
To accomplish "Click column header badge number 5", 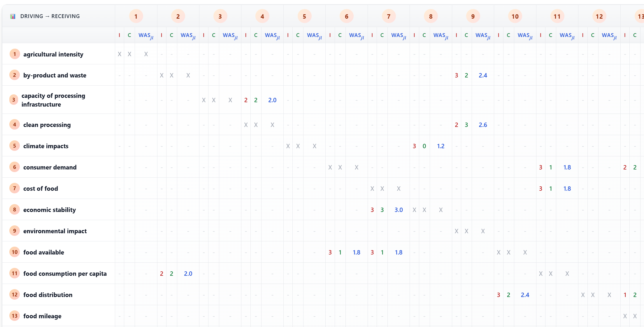I will (304, 16).
